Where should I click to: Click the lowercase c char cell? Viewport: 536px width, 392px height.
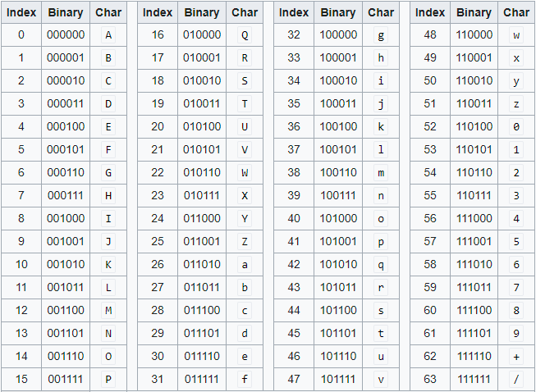[x=245, y=310]
